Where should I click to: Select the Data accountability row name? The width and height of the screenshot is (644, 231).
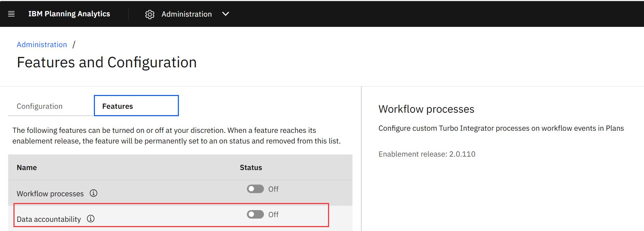pyautogui.click(x=49, y=219)
